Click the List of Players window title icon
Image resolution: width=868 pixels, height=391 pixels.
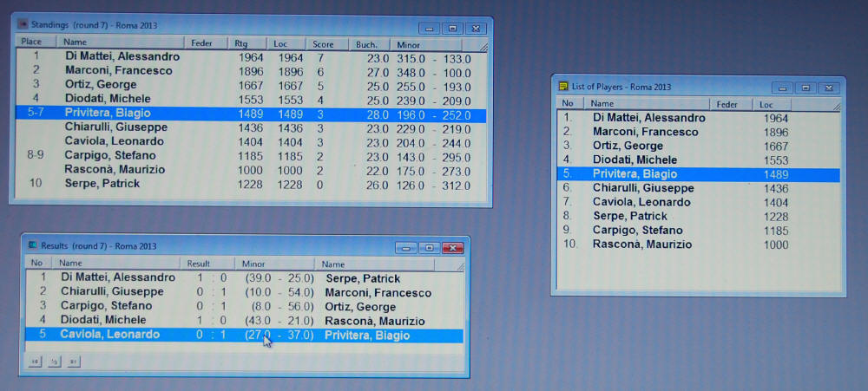pyautogui.click(x=563, y=87)
